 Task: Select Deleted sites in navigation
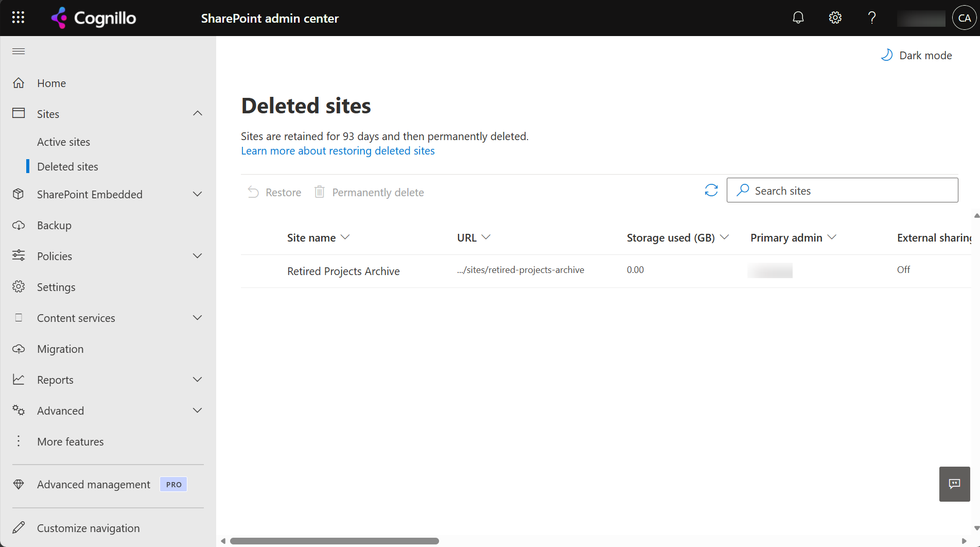pos(68,166)
